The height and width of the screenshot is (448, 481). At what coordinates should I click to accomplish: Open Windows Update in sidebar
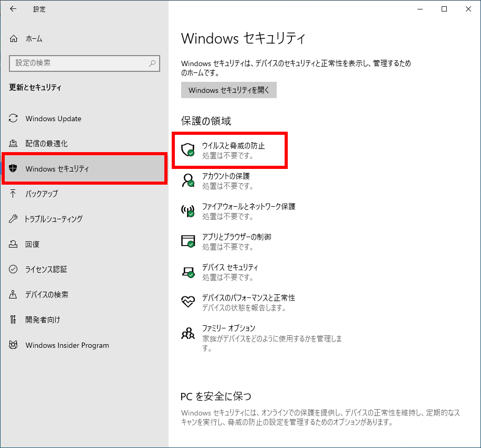85,119
